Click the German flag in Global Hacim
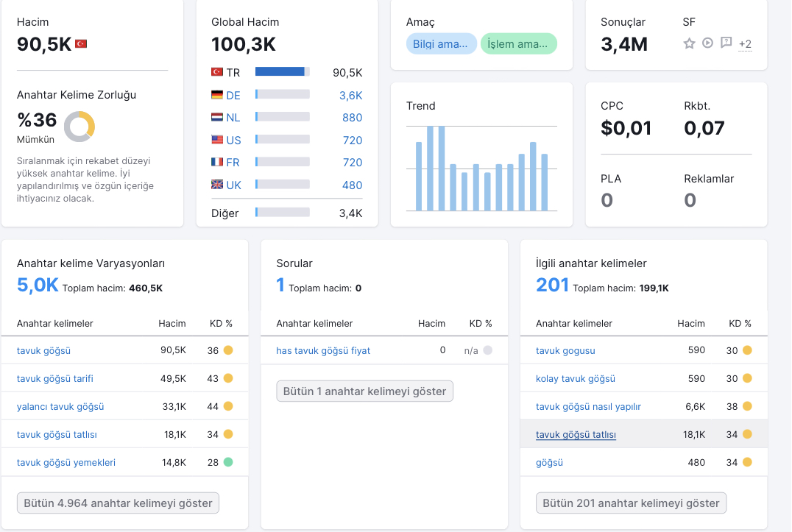The height and width of the screenshot is (532, 792). pos(216,94)
